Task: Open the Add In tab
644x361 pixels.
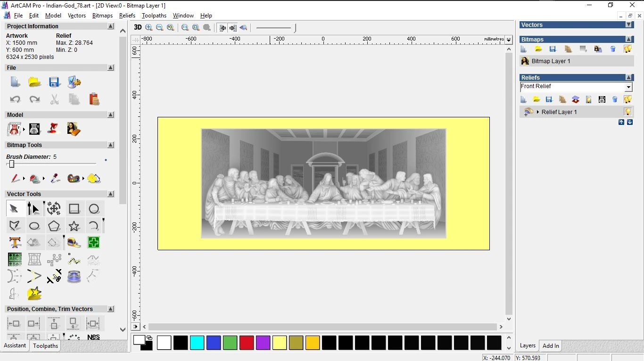Action: [551, 346]
